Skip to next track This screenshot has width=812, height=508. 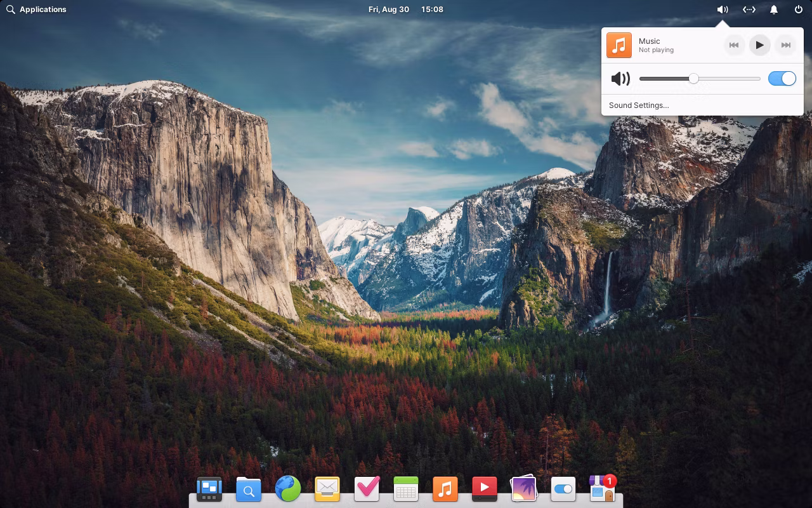(x=785, y=45)
